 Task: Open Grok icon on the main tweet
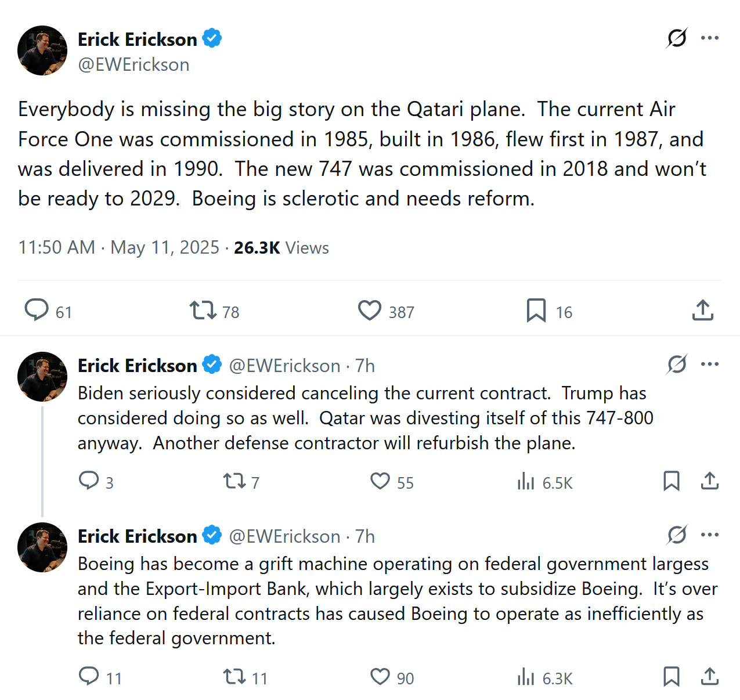[677, 38]
